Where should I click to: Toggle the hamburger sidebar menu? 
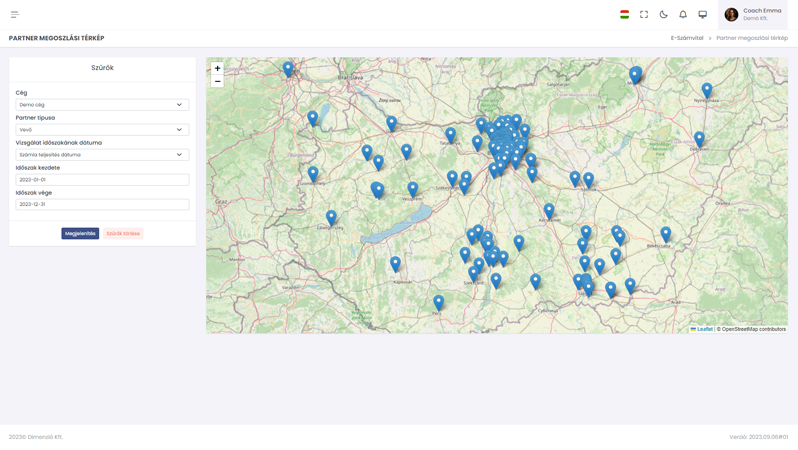click(15, 15)
